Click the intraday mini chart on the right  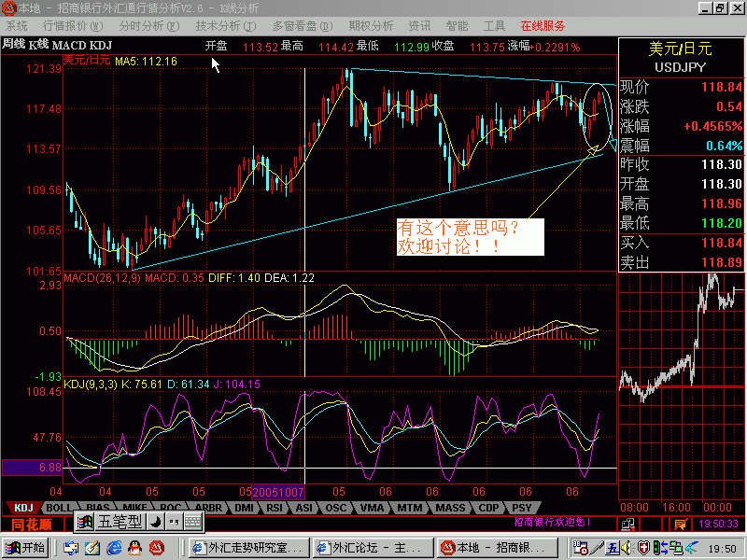(682, 385)
